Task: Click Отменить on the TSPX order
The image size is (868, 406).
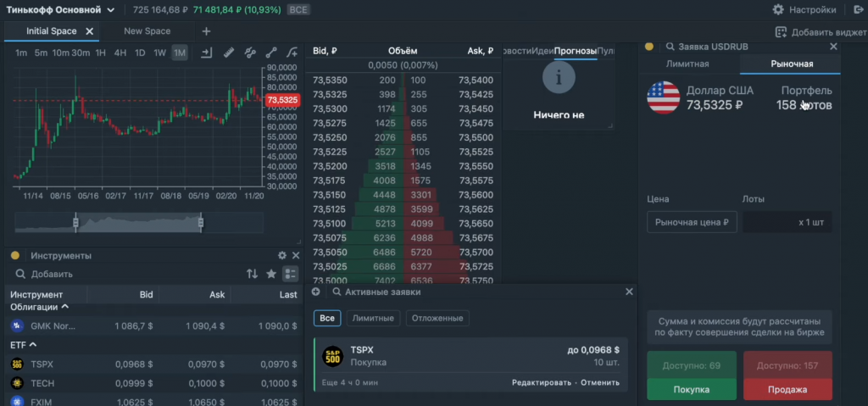Action: coord(600,382)
